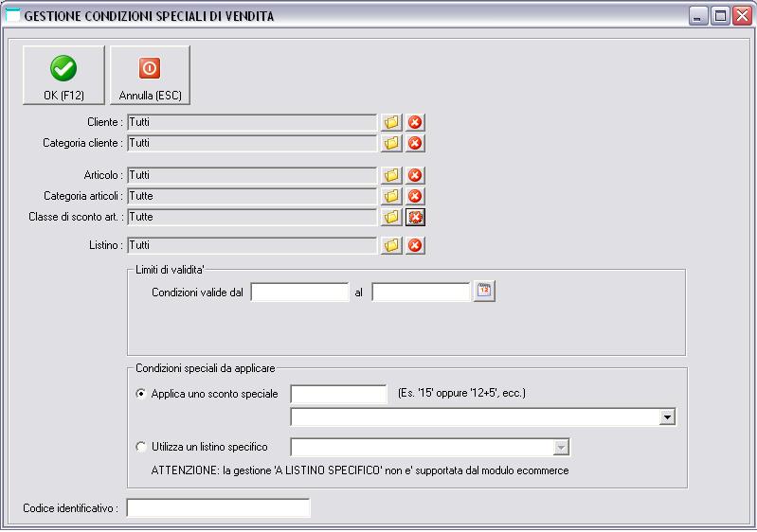
Task: Select the Listino 'Tutti' text field
Action: point(251,245)
